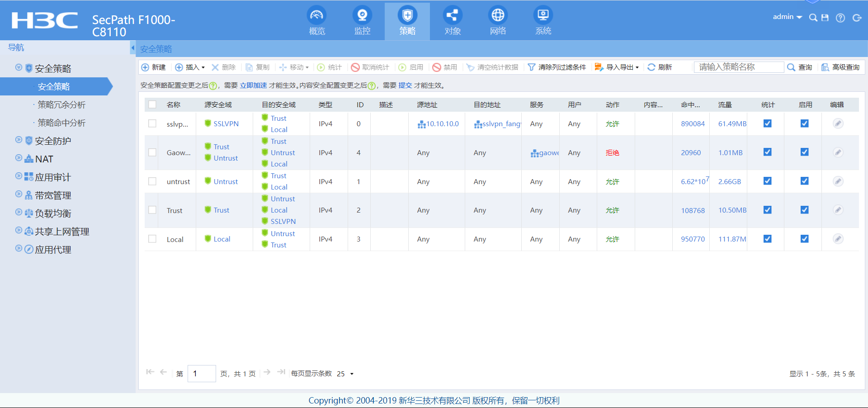This screenshot has width=868, height=408.
Task: Select the checkbox for the untrust policy row
Action: click(152, 181)
